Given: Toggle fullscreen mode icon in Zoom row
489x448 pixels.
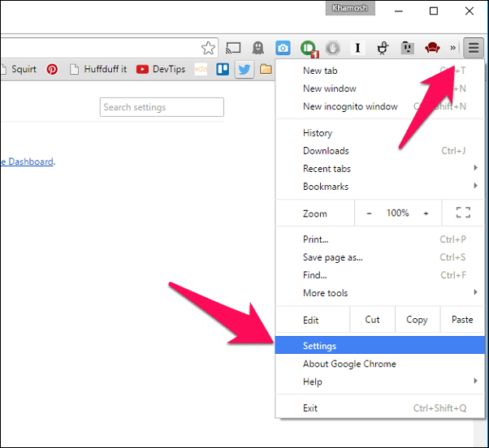Looking at the screenshot, I should [x=463, y=213].
